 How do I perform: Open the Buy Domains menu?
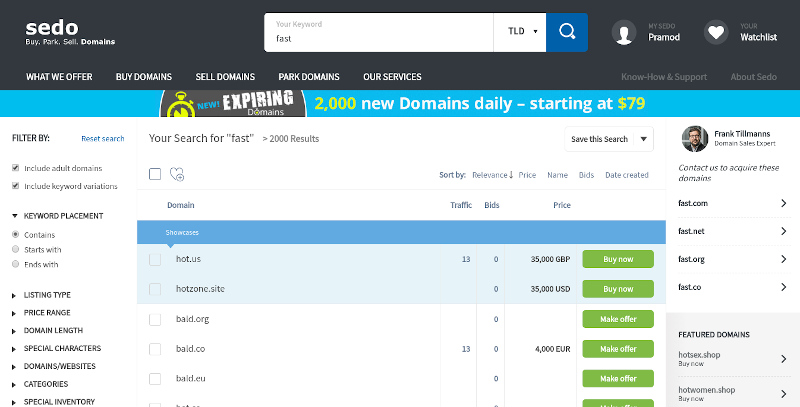144,77
